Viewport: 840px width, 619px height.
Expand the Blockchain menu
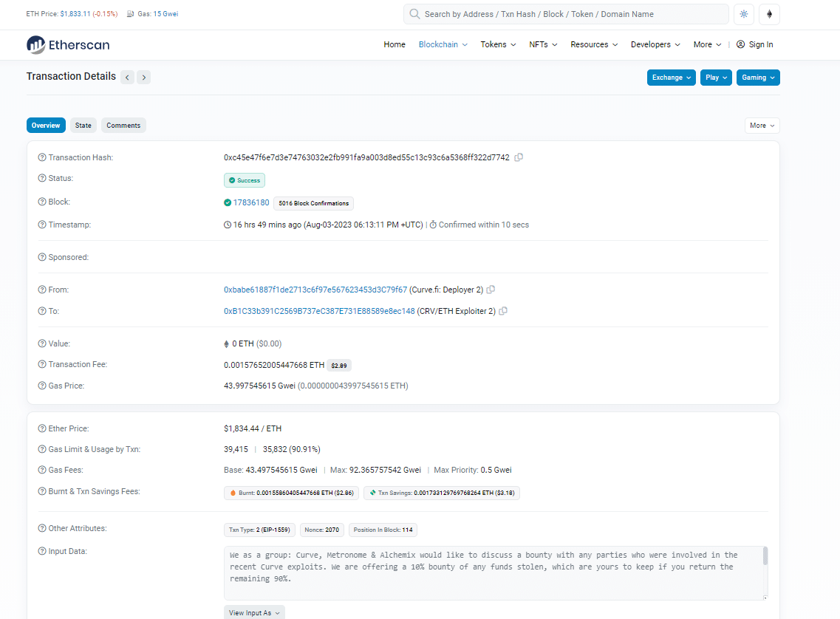[443, 44]
